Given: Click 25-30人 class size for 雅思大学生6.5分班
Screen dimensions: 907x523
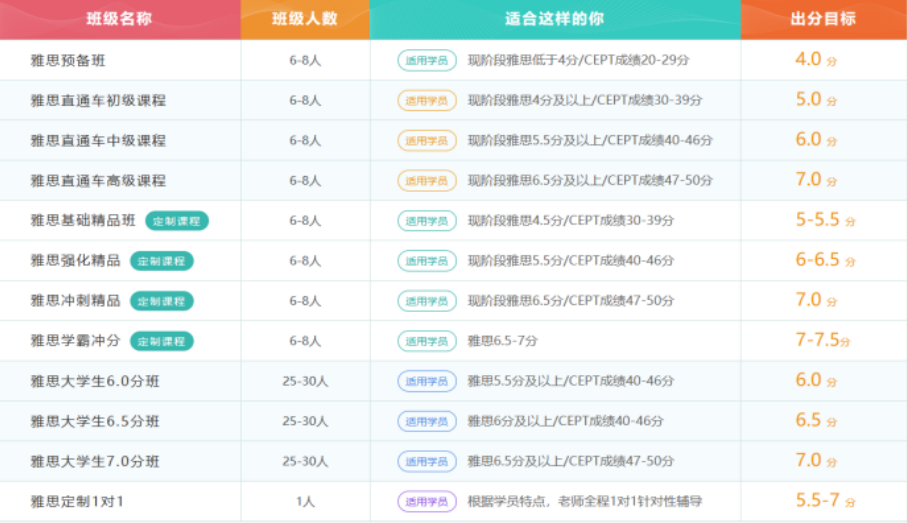Looking at the screenshot, I should tap(305, 421).
